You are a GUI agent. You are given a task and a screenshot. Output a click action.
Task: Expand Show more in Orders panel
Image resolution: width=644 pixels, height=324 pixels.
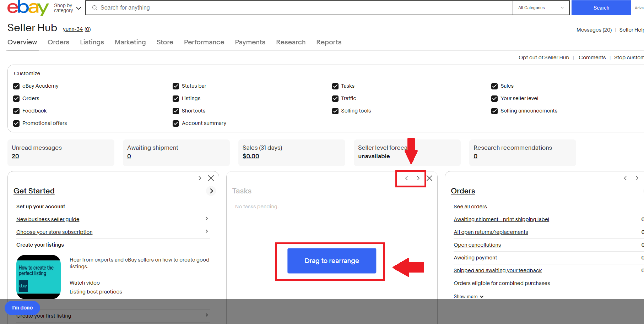(x=469, y=296)
